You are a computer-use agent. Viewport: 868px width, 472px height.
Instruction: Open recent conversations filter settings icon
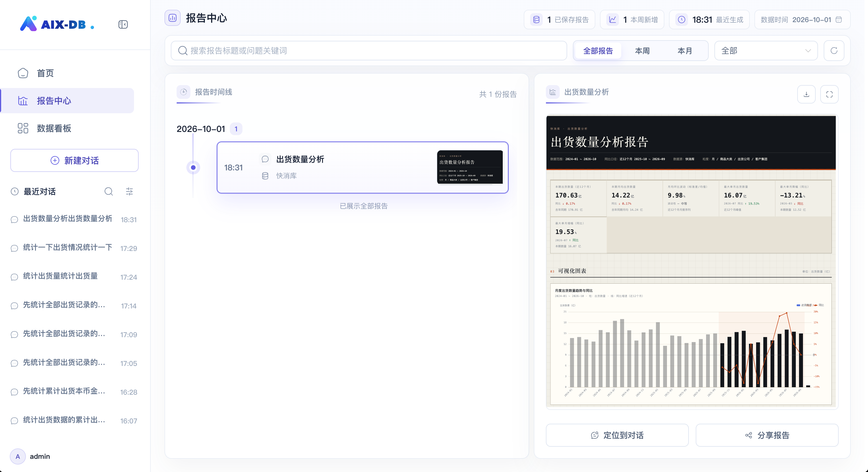[129, 191]
